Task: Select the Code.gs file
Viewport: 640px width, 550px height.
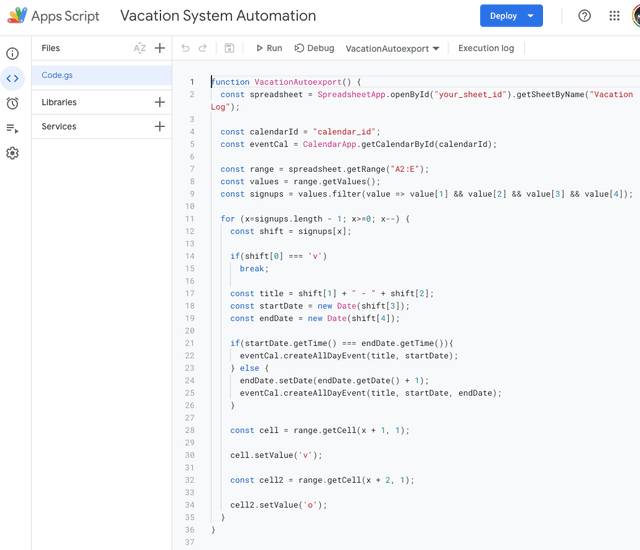Action: tap(57, 75)
